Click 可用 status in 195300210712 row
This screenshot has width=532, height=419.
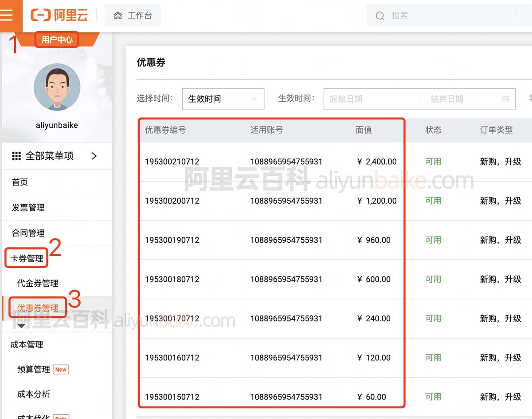tap(433, 162)
